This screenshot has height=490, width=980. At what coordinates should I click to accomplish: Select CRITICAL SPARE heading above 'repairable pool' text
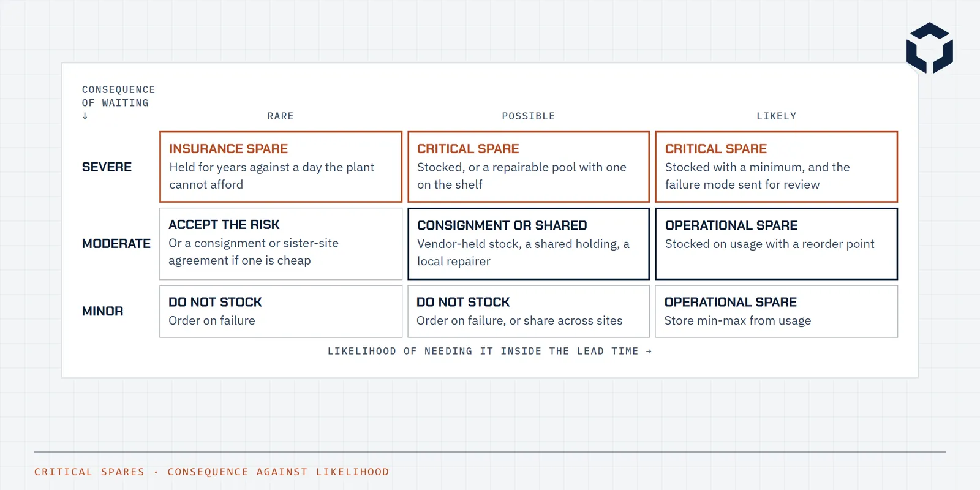pyautogui.click(x=468, y=149)
